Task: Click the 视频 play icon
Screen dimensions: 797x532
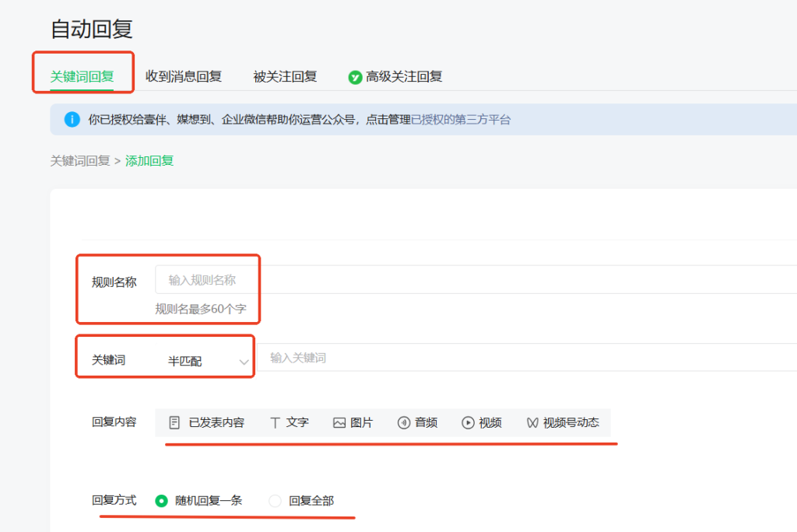Action: (468, 423)
